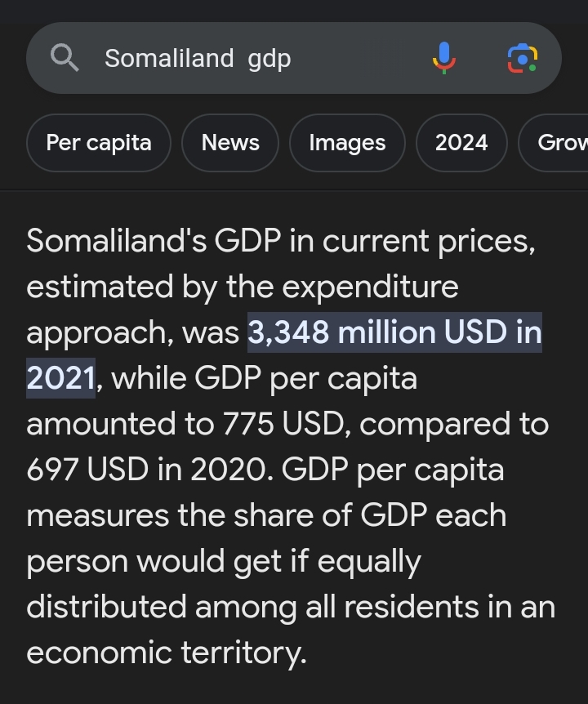Open Google Lens camera search
The image size is (588, 704).
click(x=523, y=58)
